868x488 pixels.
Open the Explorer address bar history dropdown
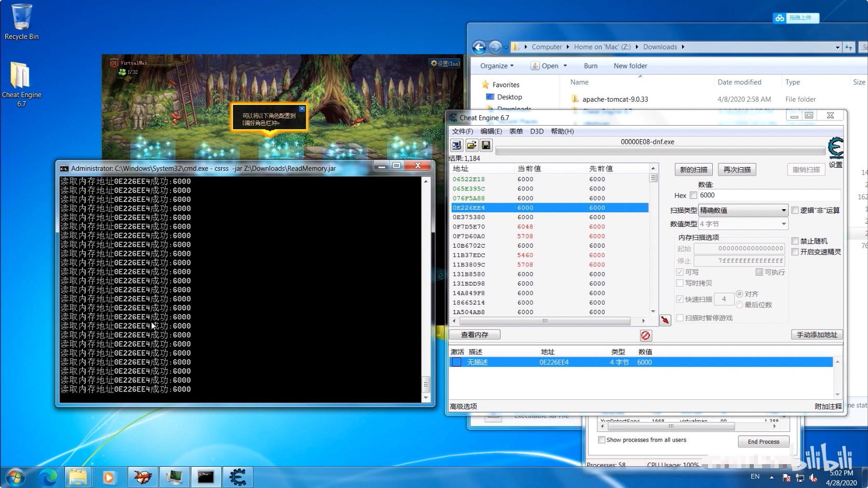tap(837, 47)
